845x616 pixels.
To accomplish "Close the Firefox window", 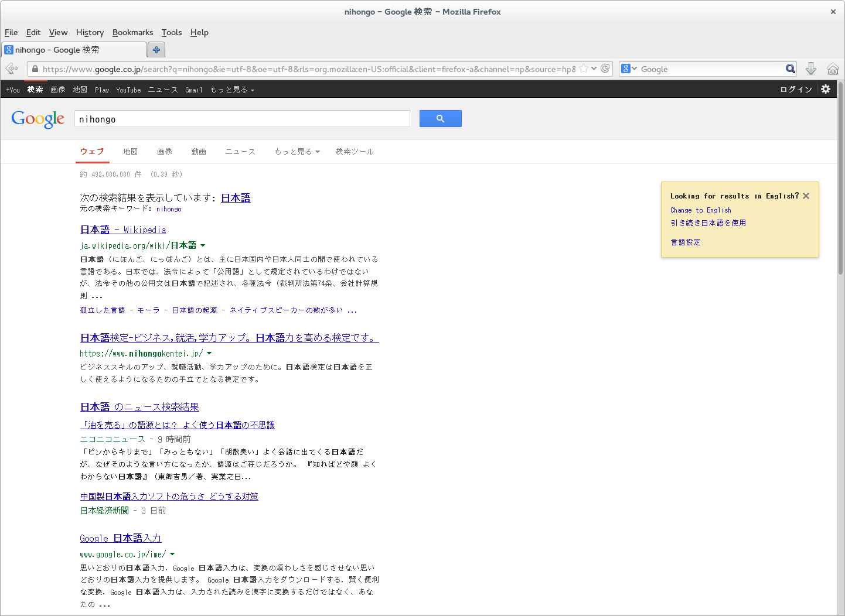I will (833, 12).
